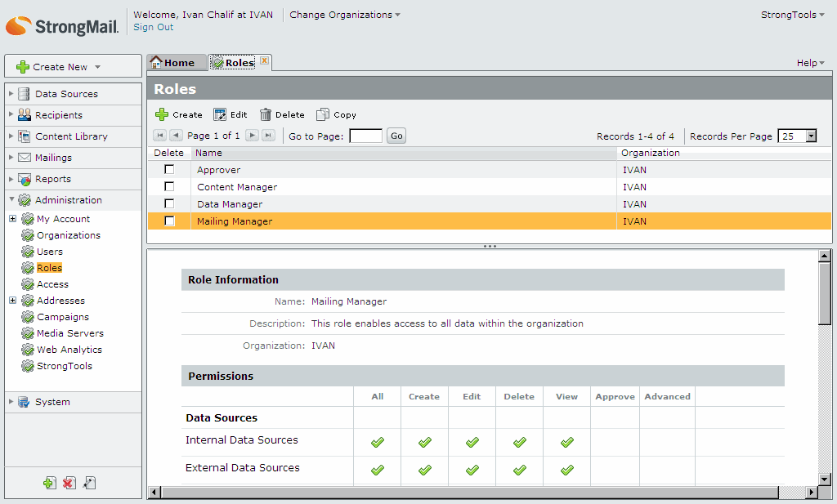Sort by the Name column header
Screen dimensions: 837x504
[x=404, y=153]
